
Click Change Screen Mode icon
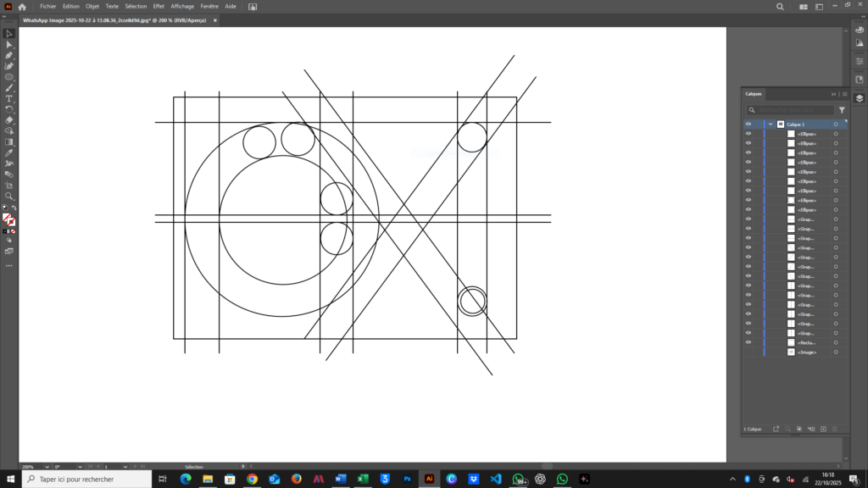[8, 251]
